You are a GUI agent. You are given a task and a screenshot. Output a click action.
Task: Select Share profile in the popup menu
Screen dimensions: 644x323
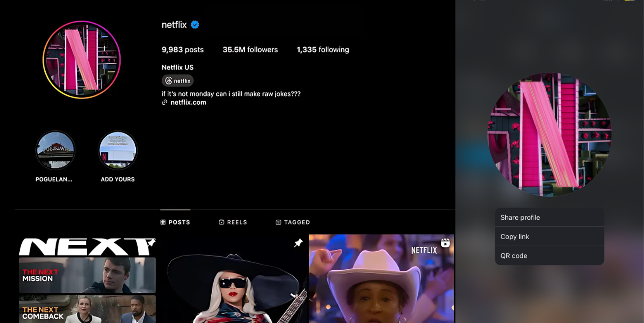549,217
